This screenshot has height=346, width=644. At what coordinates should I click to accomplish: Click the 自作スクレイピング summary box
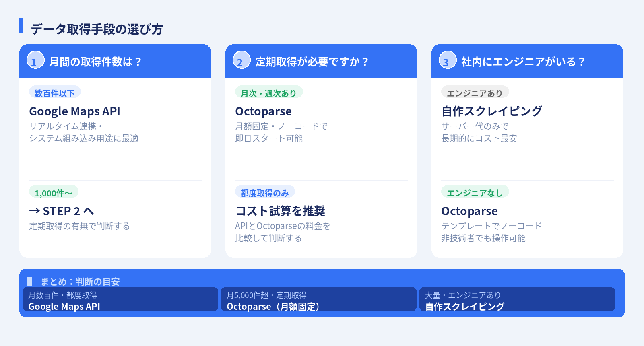[x=517, y=299]
